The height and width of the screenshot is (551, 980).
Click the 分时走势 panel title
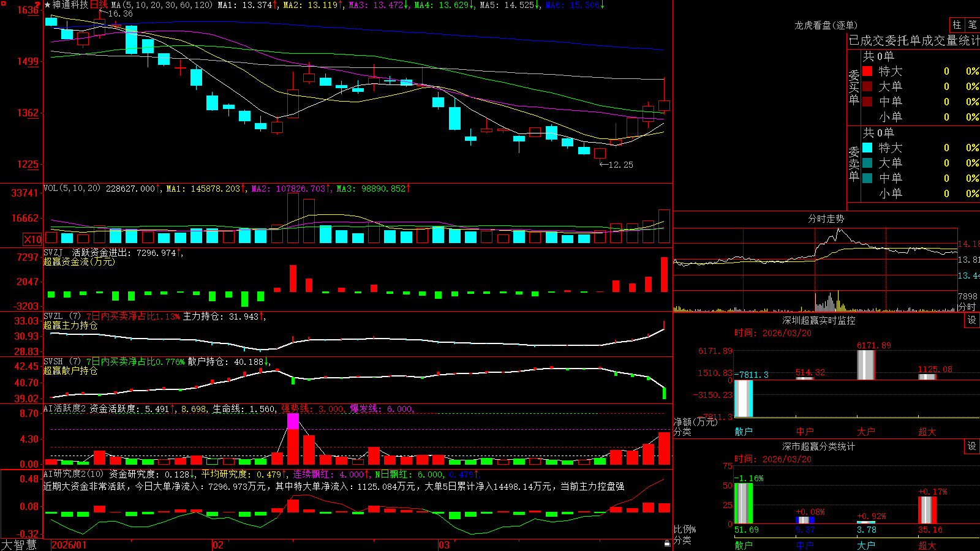coord(826,219)
